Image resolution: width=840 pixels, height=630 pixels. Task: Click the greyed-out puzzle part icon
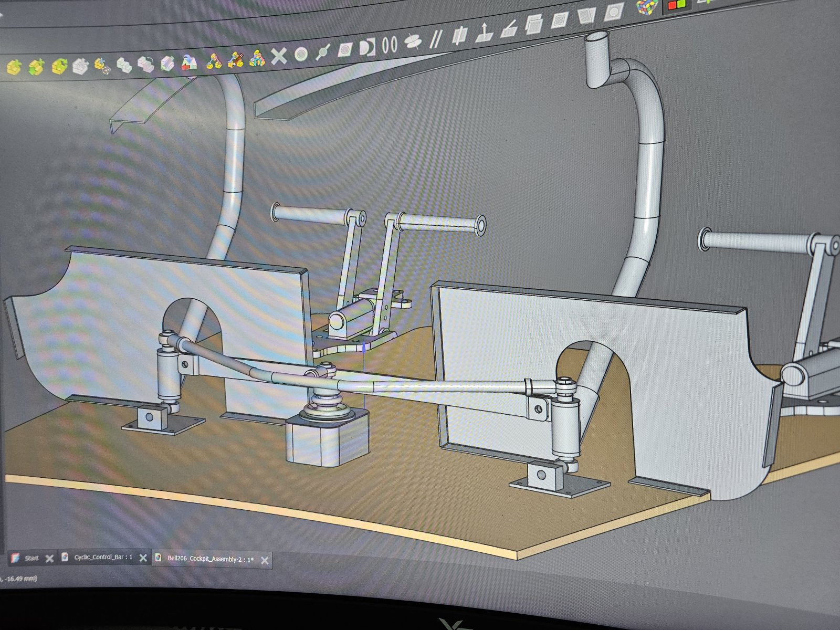(x=80, y=66)
